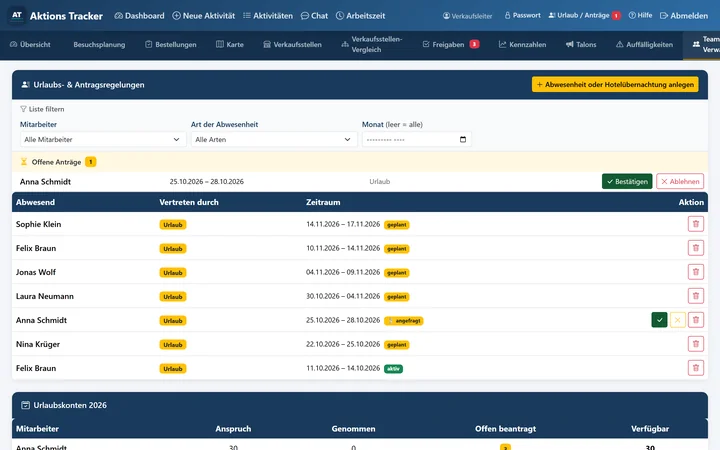This screenshot has width=720, height=450.
Task: Create a Neue Aktivität
Action: (x=203, y=16)
